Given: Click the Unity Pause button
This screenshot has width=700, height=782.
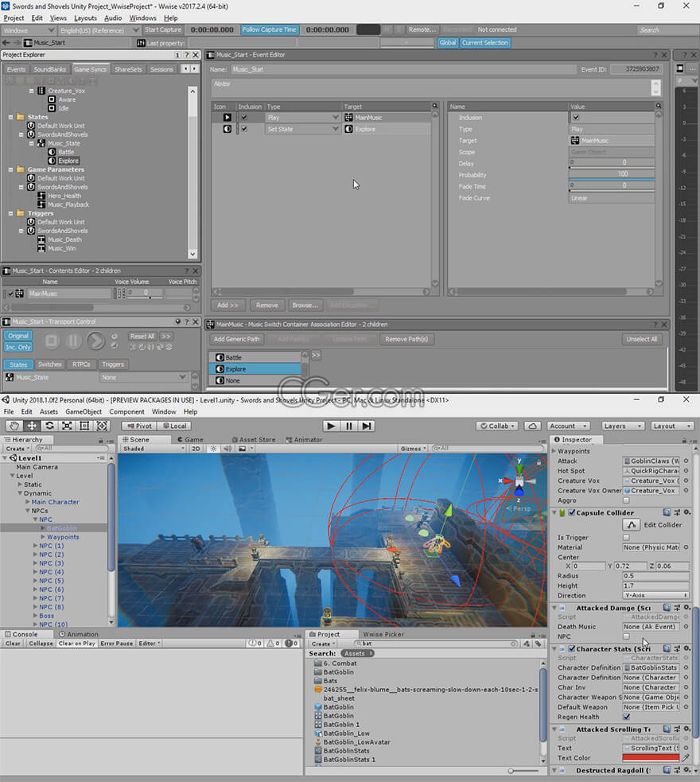Looking at the screenshot, I should pos(348,426).
